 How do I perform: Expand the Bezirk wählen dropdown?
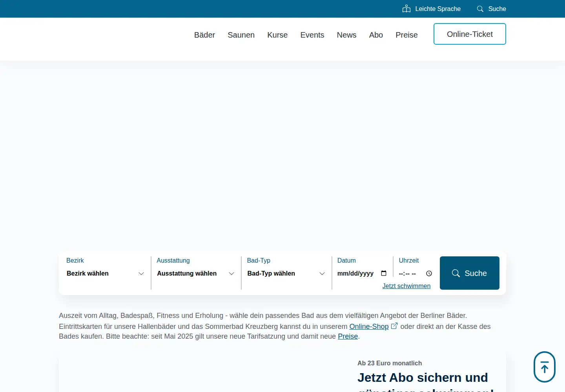(106, 273)
